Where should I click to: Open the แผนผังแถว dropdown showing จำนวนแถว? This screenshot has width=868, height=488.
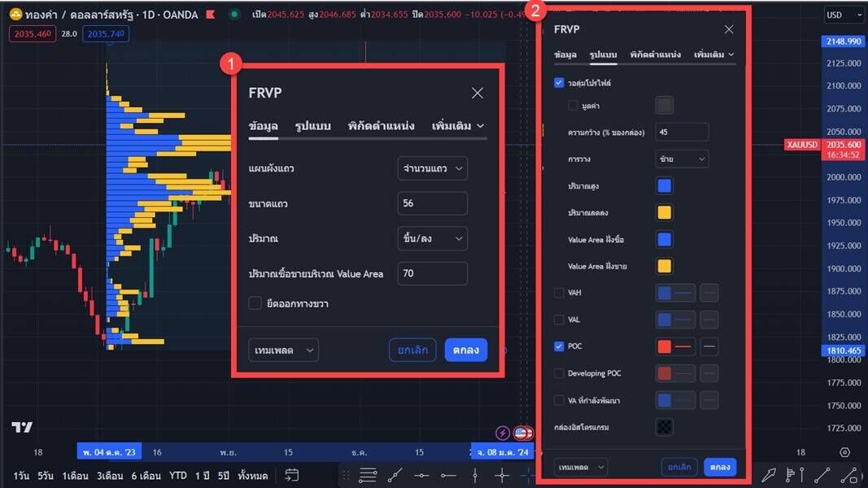click(432, 168)
